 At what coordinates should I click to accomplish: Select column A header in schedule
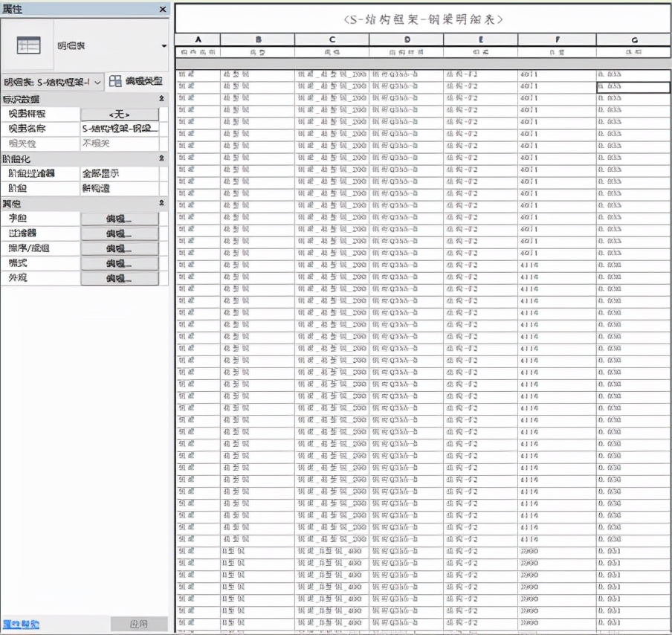198,39
